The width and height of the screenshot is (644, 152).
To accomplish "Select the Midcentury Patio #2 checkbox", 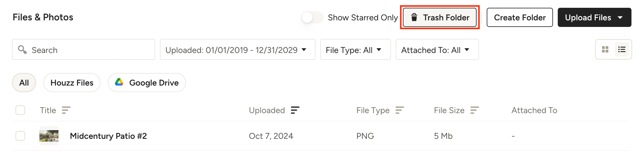I will point(20,136).
